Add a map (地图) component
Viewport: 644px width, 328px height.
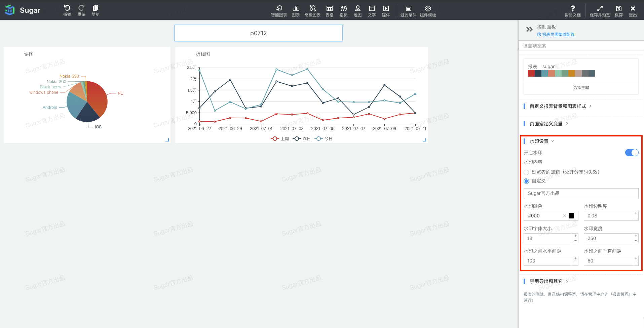coord(357,11)
